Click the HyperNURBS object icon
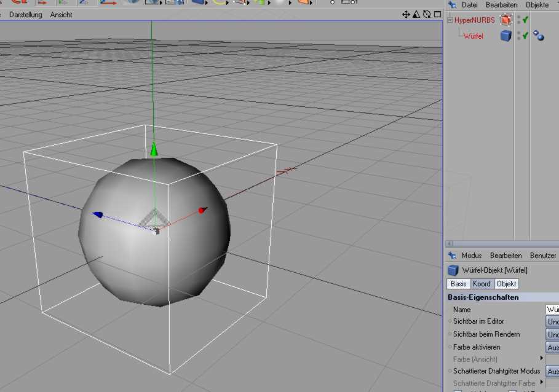The height and width of the screenshot is (392, 559). tap(505, 20)
